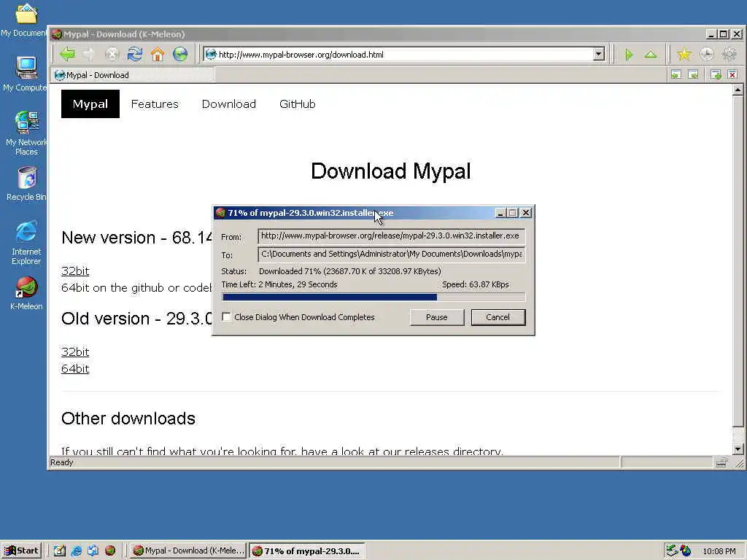The image size is (747, 560).
Task: Click the greyed Forward arrow in toolbar
Action: click(89, 54)
